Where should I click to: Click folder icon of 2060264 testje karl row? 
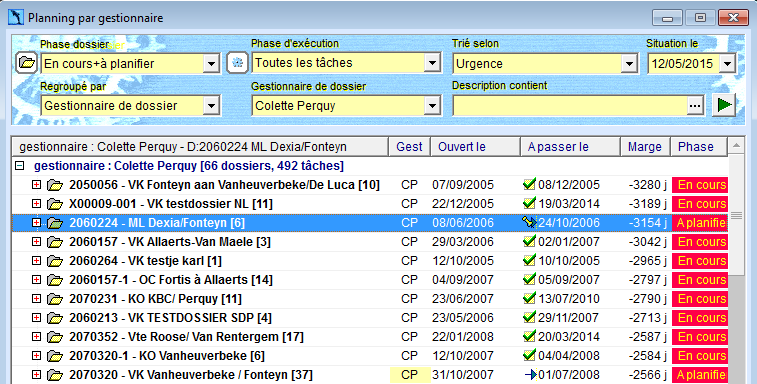[55, 261]
